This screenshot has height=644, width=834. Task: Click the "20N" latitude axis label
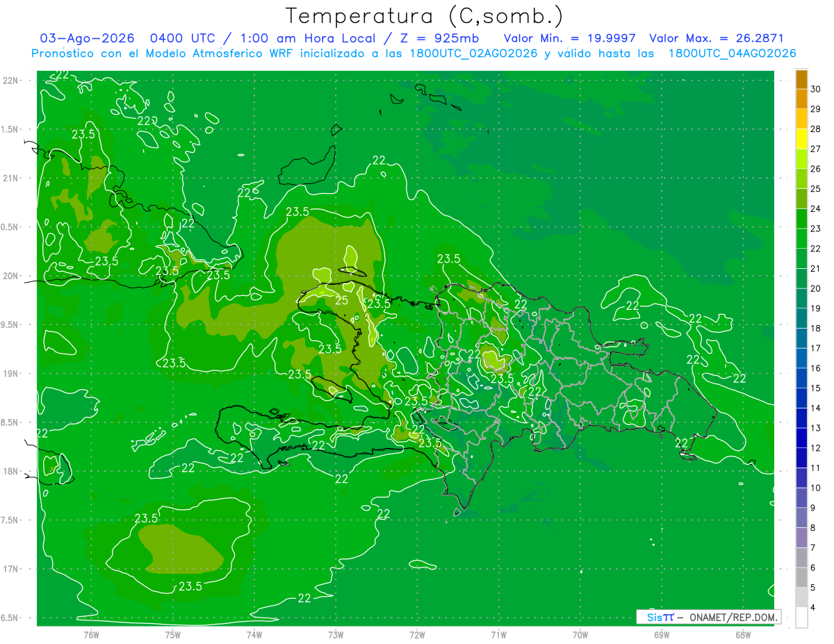[10, 276]
